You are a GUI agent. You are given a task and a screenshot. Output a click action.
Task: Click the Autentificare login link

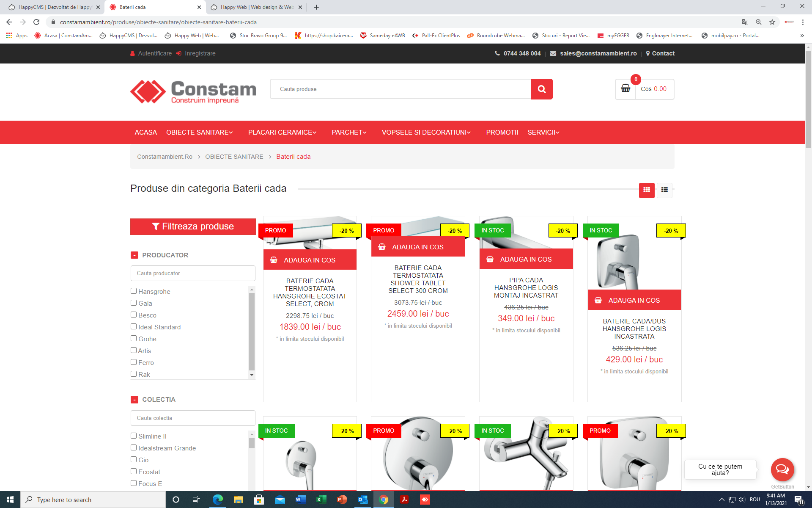(x=151, y=53)
